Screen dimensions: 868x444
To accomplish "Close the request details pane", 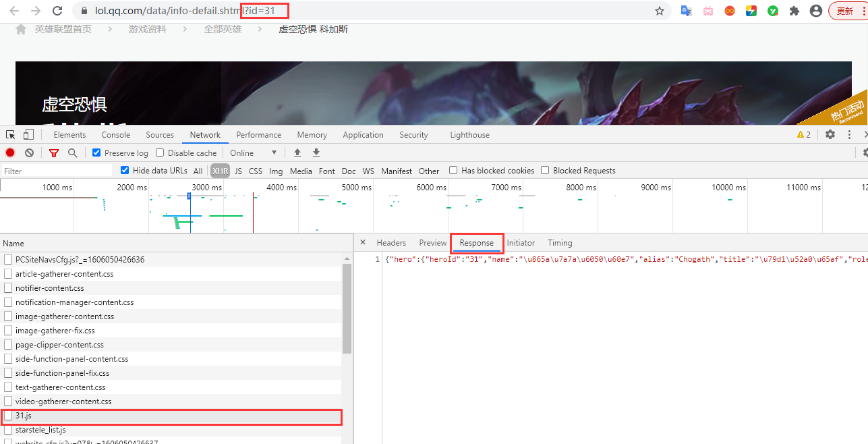I will pos(362,243).
